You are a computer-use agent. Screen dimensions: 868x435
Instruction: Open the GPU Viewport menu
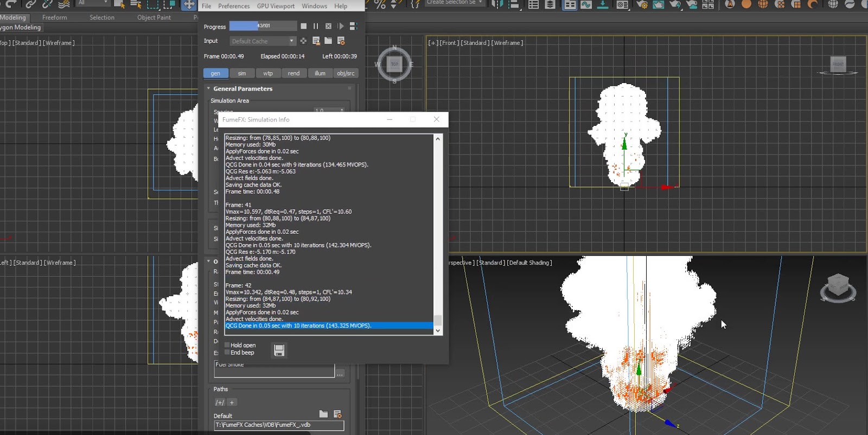coord(276,6)
